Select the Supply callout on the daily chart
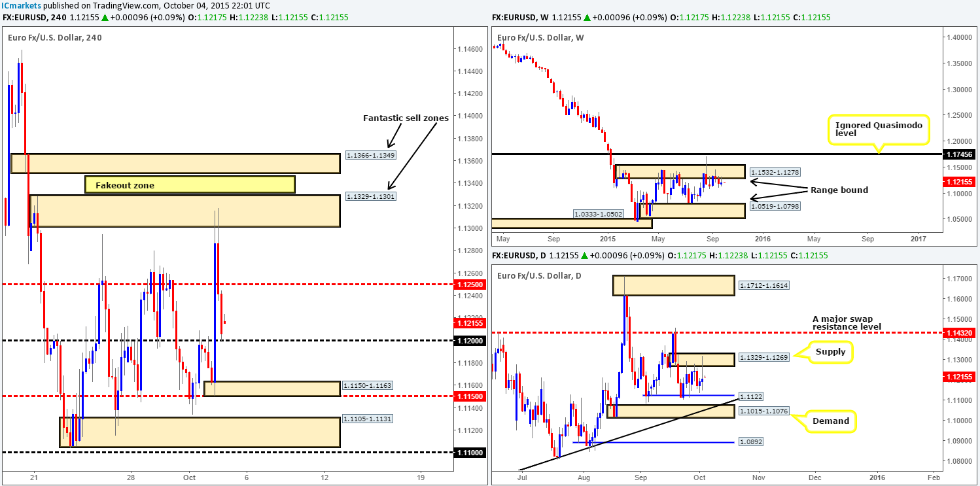980x486 pixels. point(830,352)
